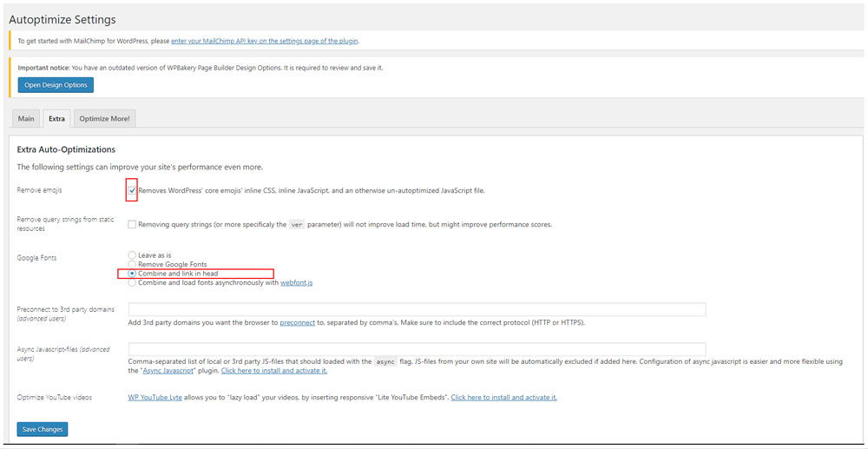Uncheck the Remove emojis checkbox

point(132,190)
